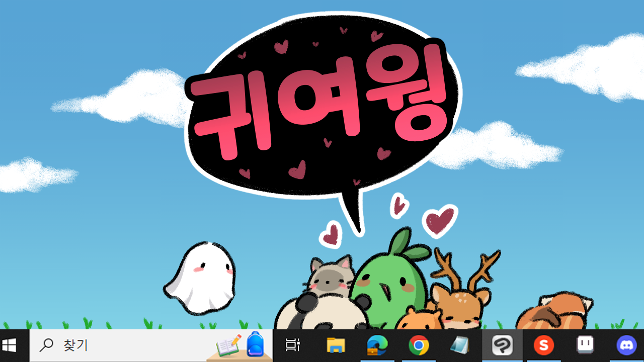Open the Windows Start menu
Image resolution: width=644 pixels, height=362 pixels.
(x=10, y=345)
